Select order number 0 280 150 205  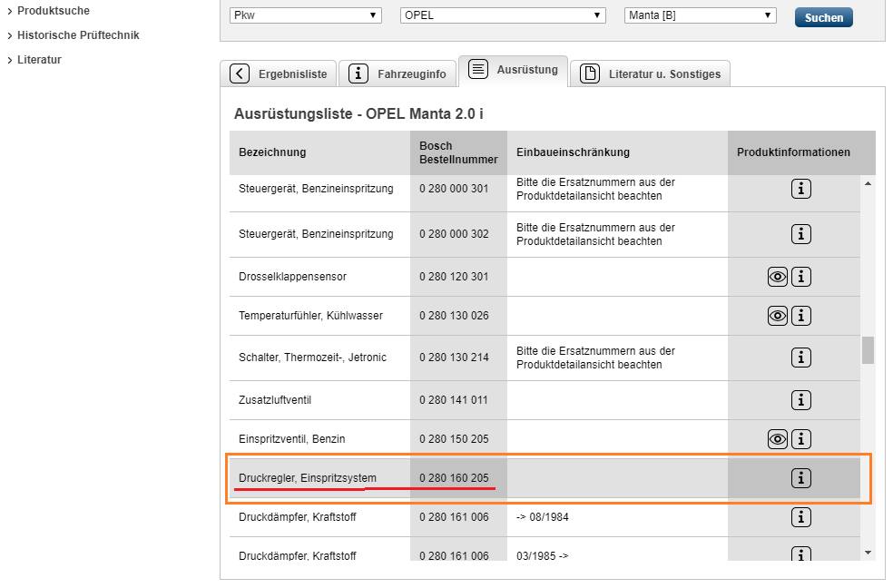coord(454,439)
